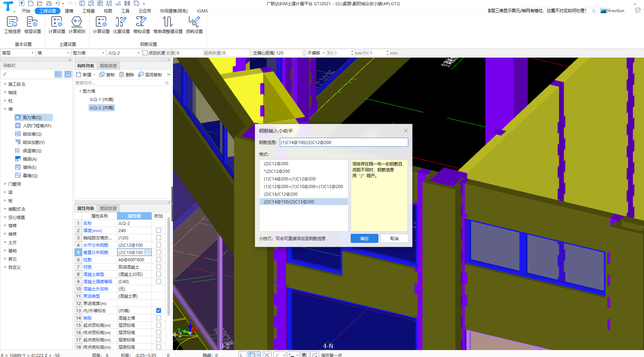This screenshot has width=644, height=357.
Task: Open 比重设置 rebar weight settings
Action: coord(121,25)
